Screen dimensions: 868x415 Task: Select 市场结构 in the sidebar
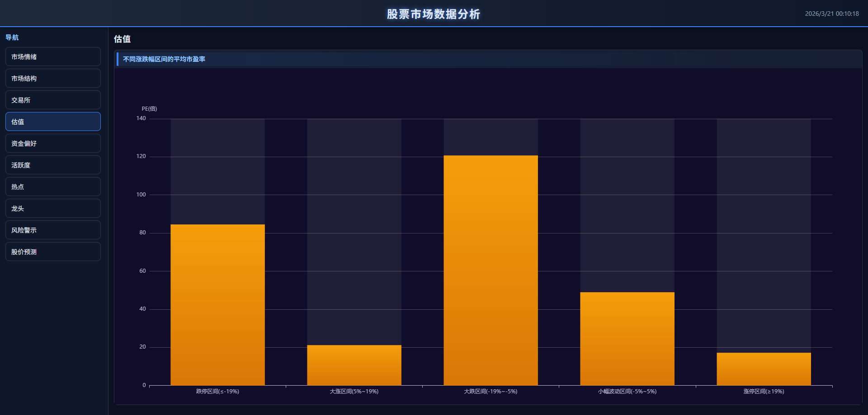(53, 79)
